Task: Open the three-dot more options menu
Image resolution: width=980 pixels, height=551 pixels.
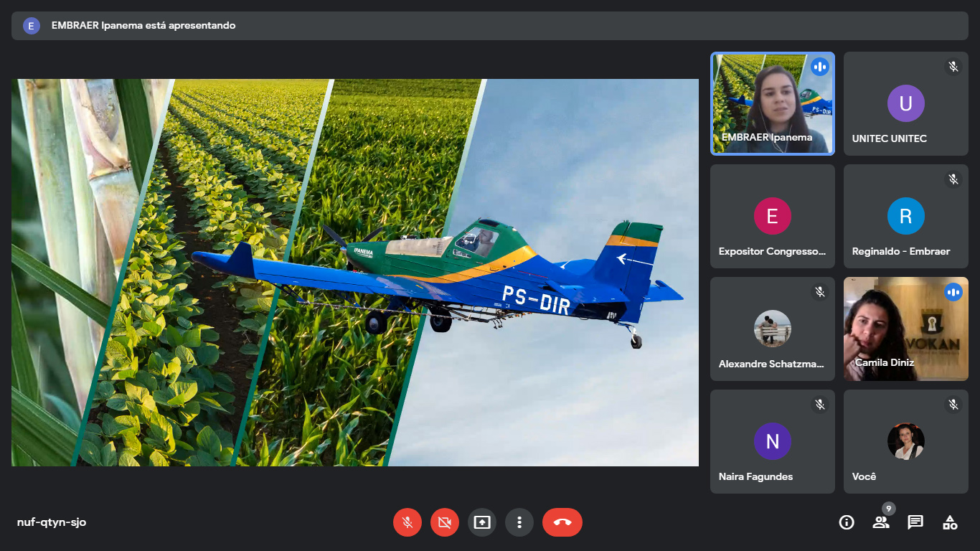Action: [519, 522]
